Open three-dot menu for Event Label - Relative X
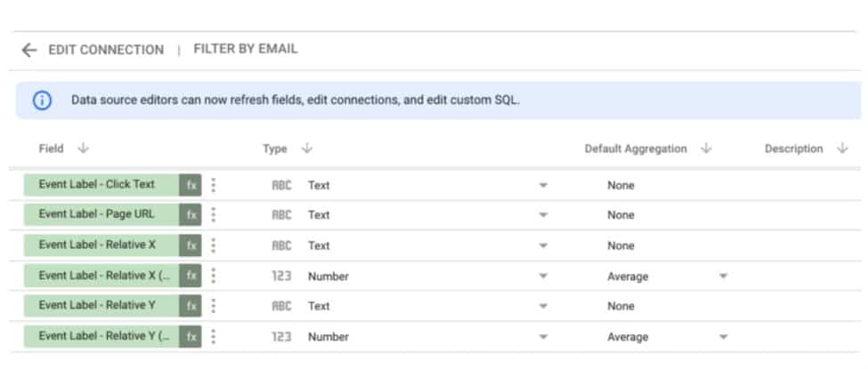868x369 pixels. [x=213, y=245]
